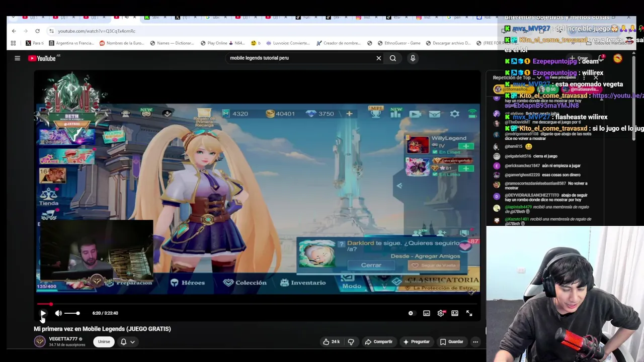Open the VEGETTA777 channel name link
644x362 pixels.
click(63, 339)
